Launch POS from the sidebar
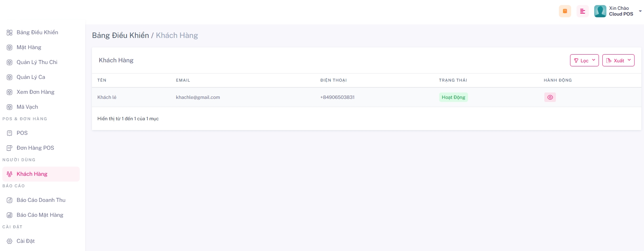This screenshot has width=644, height=251. (x=22, y=133)
